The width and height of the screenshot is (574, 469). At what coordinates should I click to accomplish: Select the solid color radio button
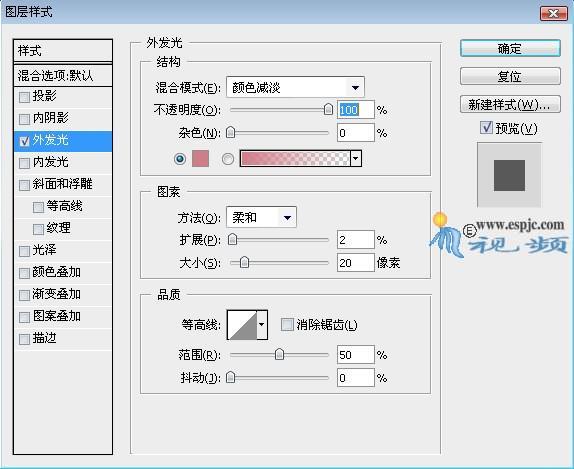180,159
